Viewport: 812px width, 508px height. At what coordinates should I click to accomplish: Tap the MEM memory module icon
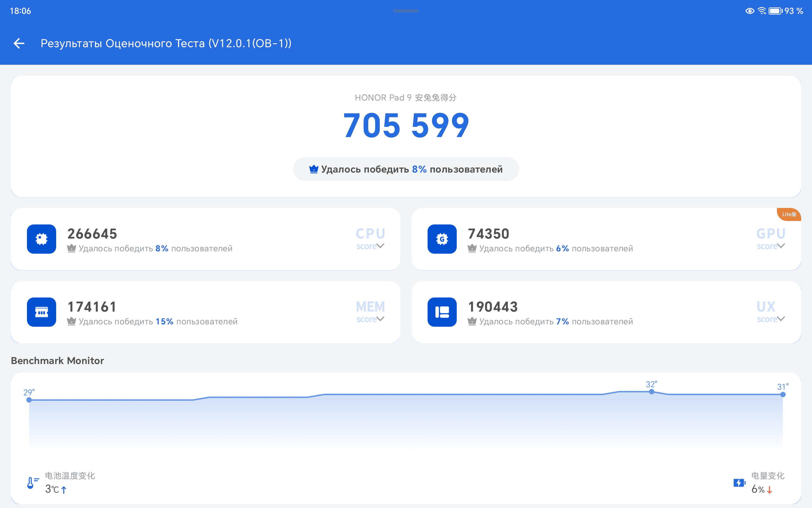coord(42,312)
